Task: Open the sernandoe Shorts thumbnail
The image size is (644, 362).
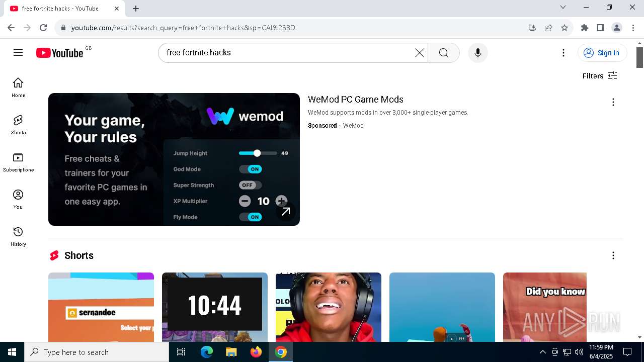Action: [101, 307]
